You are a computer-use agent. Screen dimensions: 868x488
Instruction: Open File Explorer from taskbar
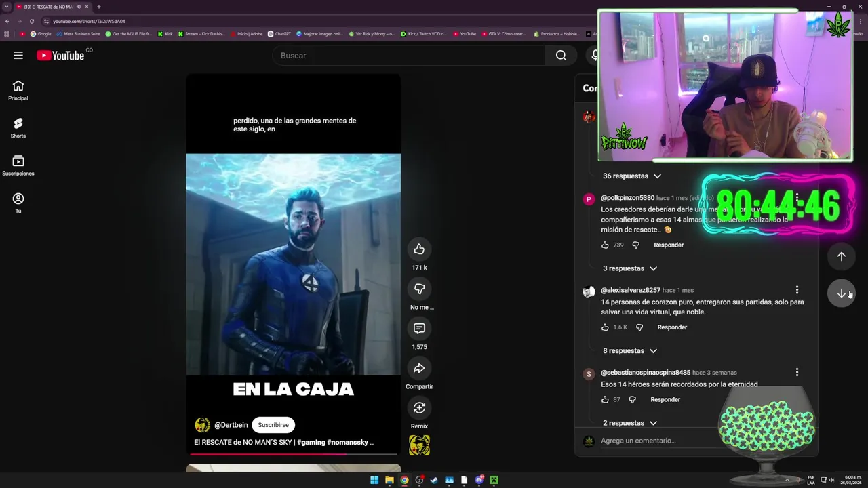[389, 480]
